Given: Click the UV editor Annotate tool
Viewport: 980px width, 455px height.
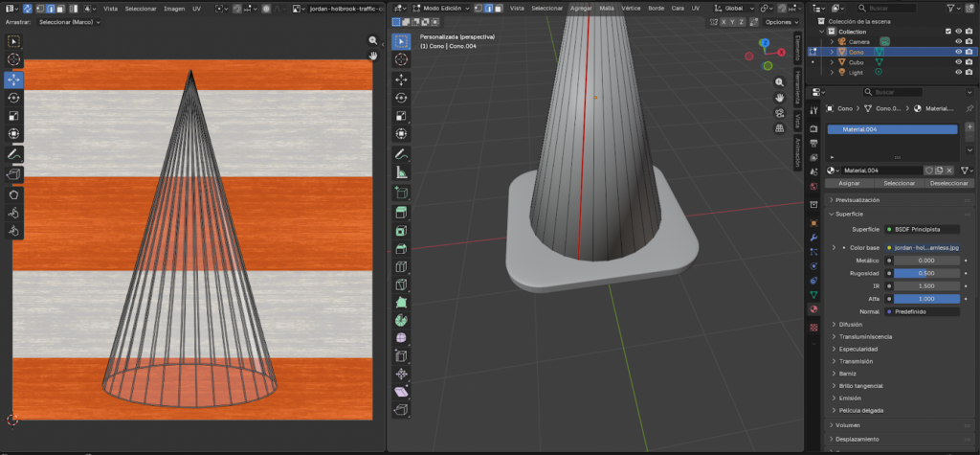Looking at the screenshot, I should pyautogui.click(x=14, y=153).
